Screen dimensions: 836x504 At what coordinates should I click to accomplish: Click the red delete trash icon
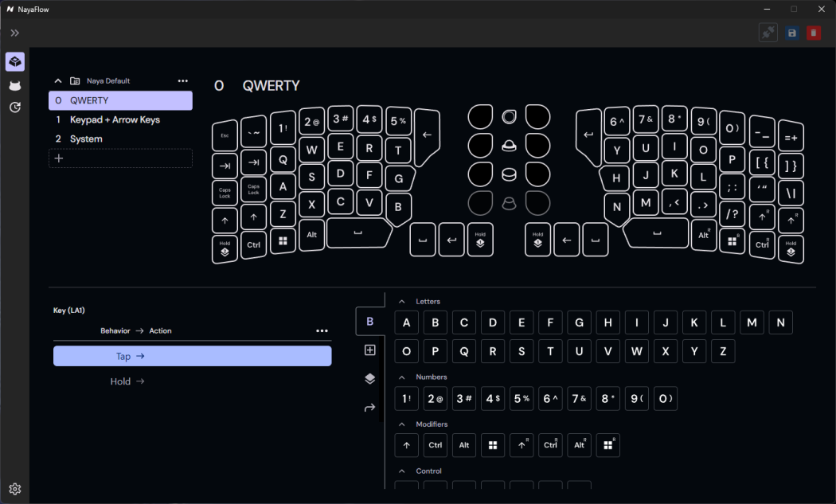(x=813, y=33)
